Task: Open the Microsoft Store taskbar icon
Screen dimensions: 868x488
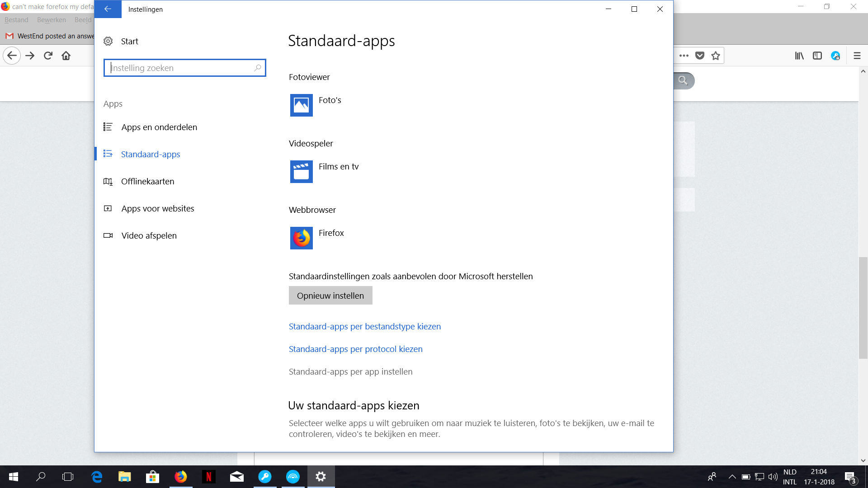Action: pos(152,477)
